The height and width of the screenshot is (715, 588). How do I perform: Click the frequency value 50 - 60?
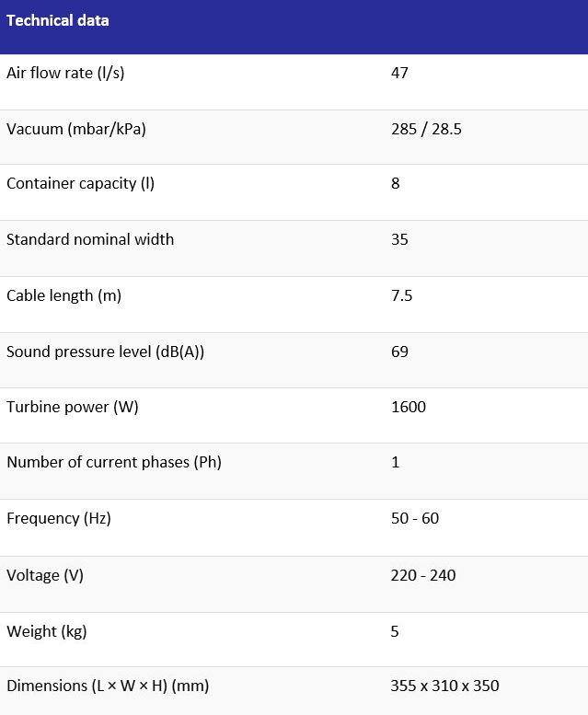[x=415, y=518]
